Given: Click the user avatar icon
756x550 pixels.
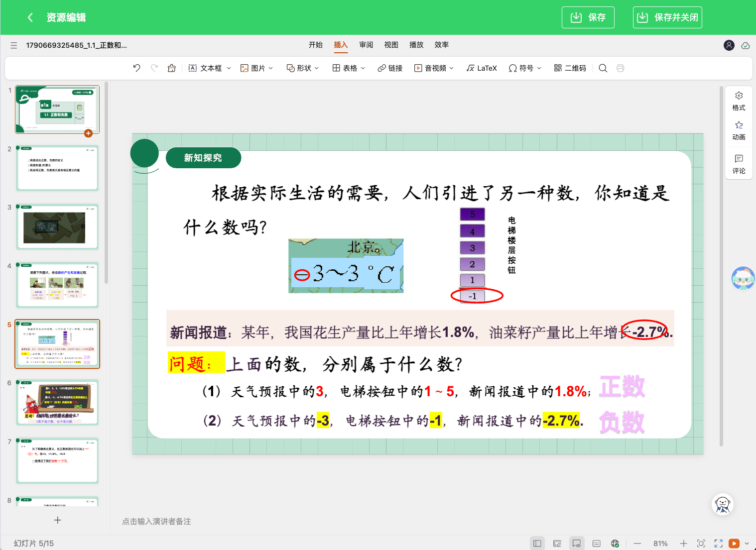Looking at the screenshot, I should pyautogui.click(x=729, y=45).
